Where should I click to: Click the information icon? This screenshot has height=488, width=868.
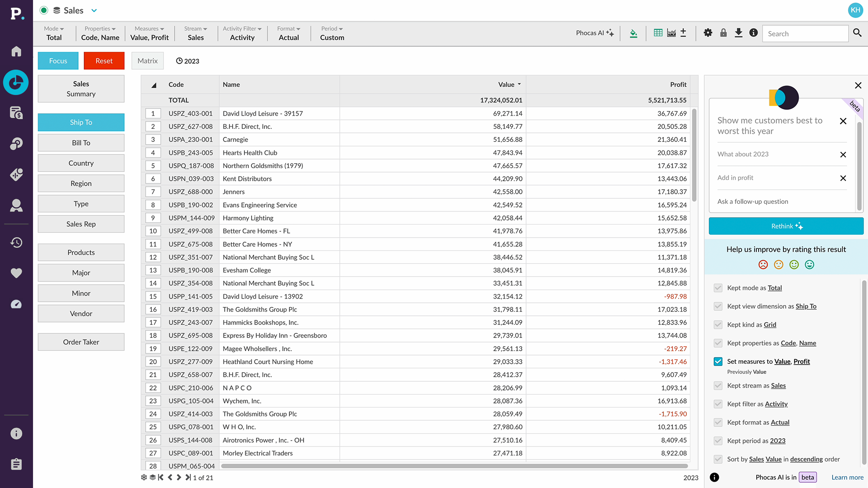pos(753,33)
